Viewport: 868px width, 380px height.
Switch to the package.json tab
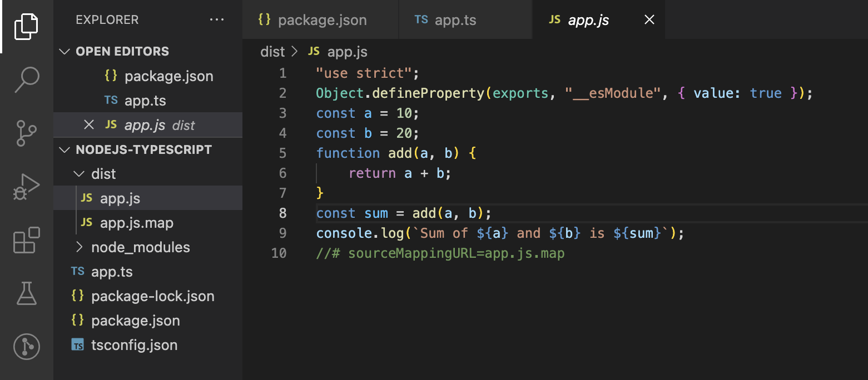tap(321, 21)
